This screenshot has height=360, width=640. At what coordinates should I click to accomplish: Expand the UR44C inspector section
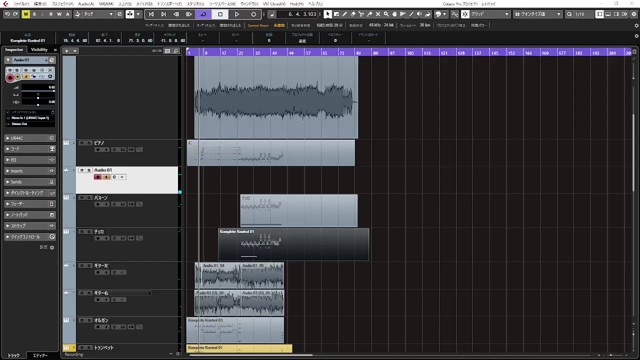click(x=29, y=138)
